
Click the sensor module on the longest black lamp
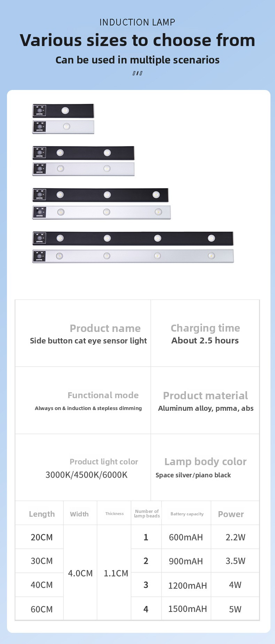pos(40,238)
